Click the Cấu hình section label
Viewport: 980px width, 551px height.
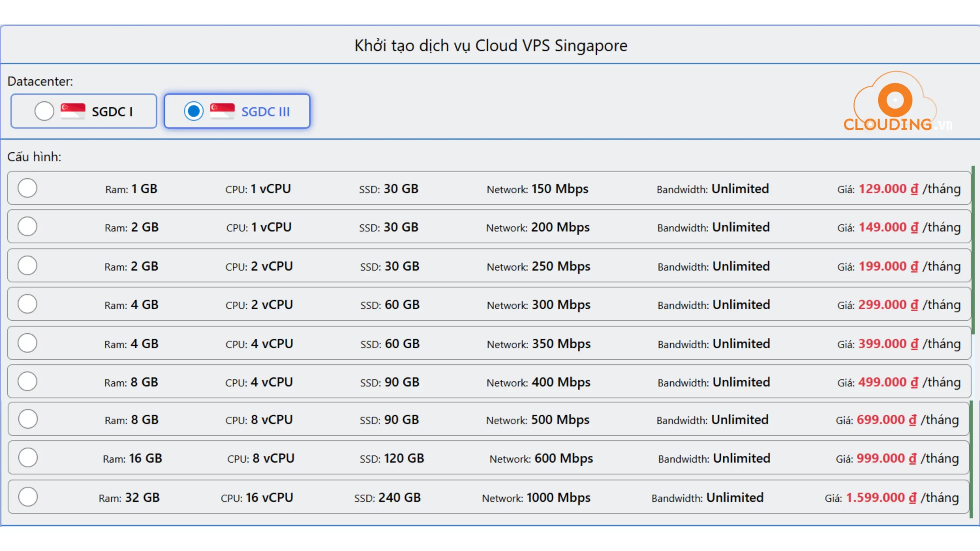point(34,156)
